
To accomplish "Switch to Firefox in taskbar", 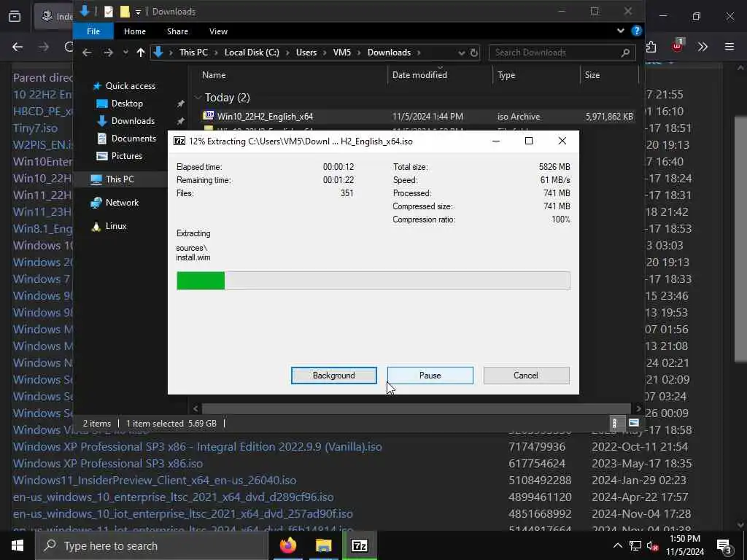I will [287, 545].
